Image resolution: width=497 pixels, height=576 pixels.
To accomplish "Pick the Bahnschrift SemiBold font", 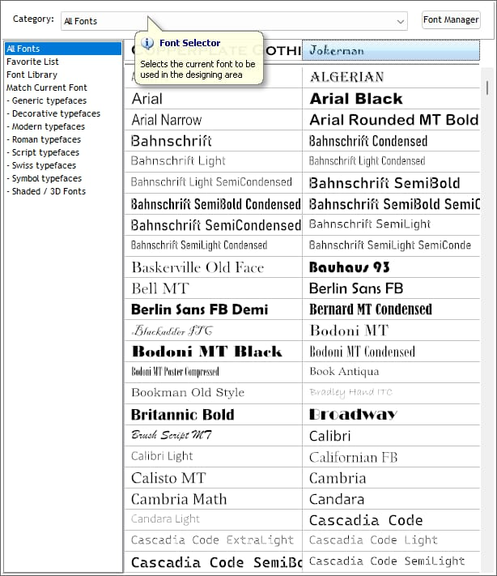I will 391,183.
